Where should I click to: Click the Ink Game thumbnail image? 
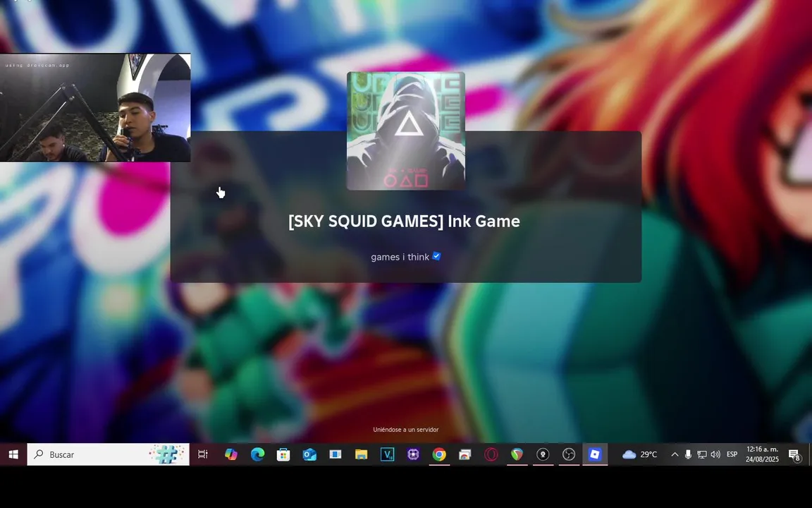point(406,131)
